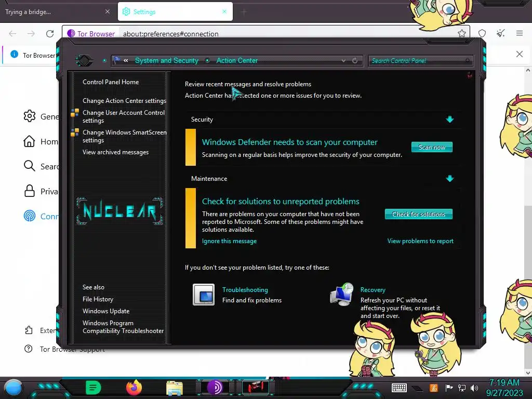Launch Firefox from the taskbar
Viewport: 532px width, 399px height.
click(x=134, y=388)
